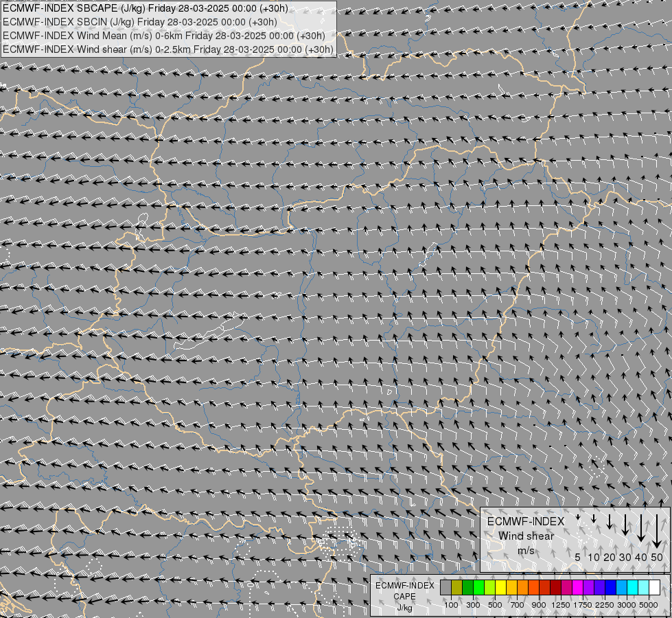Image resolution: width=672 pixels, height=618 pixels.
Task: Click the '20' wind shear scale number
Action: click(x=610, y=557)
